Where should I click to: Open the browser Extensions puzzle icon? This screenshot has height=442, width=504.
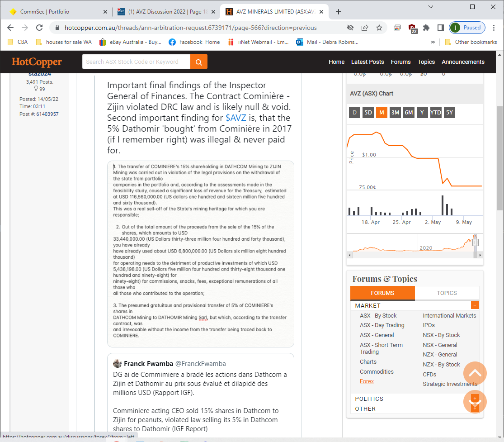(426, 28)
